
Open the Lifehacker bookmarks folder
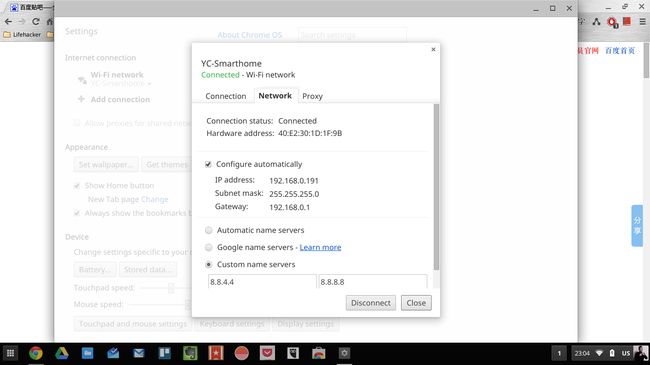22,34
